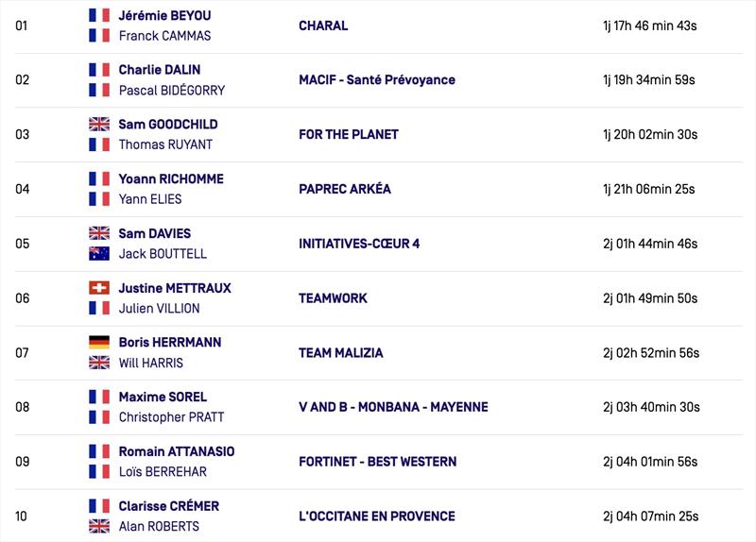Open the MACIF - Santé Prévoyance boat link
The width and height of the screenshot is (756, 542).
coord(376,80)
